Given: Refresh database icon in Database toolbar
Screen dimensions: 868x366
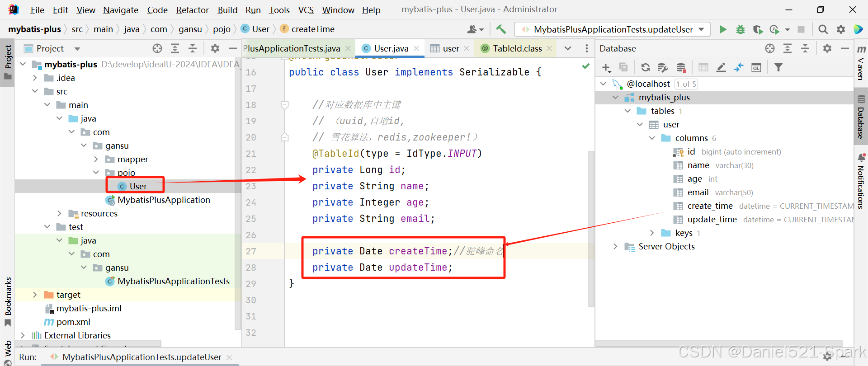Looking at the screenshot, I should pos(646,68).
